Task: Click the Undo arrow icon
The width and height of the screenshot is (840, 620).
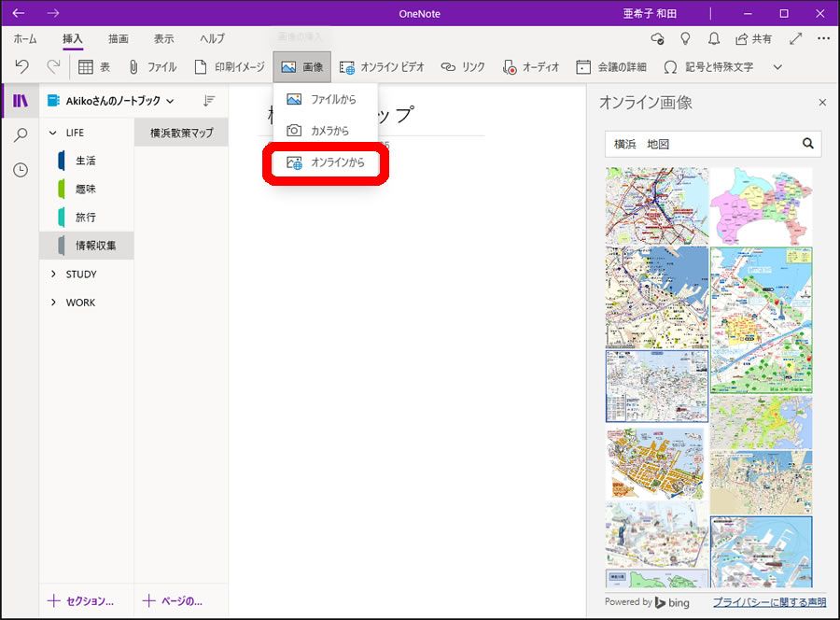Action: (21, 67)
